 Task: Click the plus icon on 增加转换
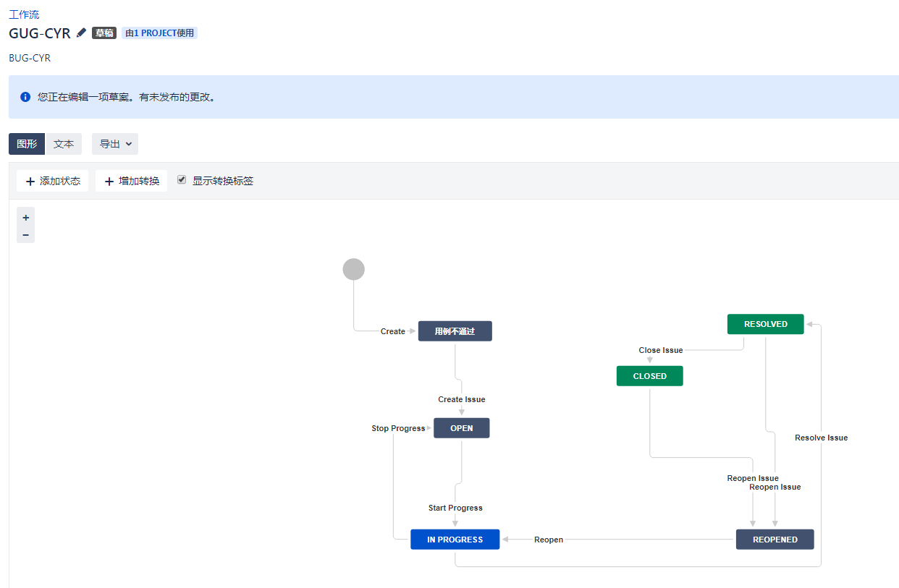coord(109,182)
